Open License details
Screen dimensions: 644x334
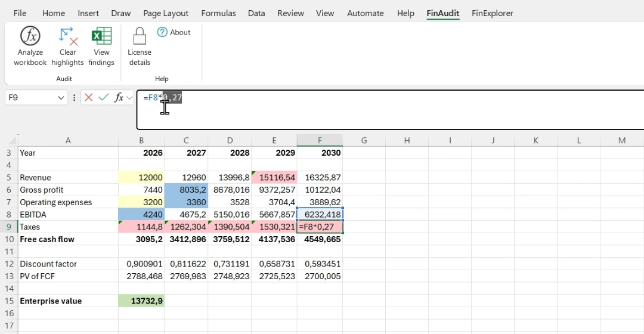tap(139, 46)
